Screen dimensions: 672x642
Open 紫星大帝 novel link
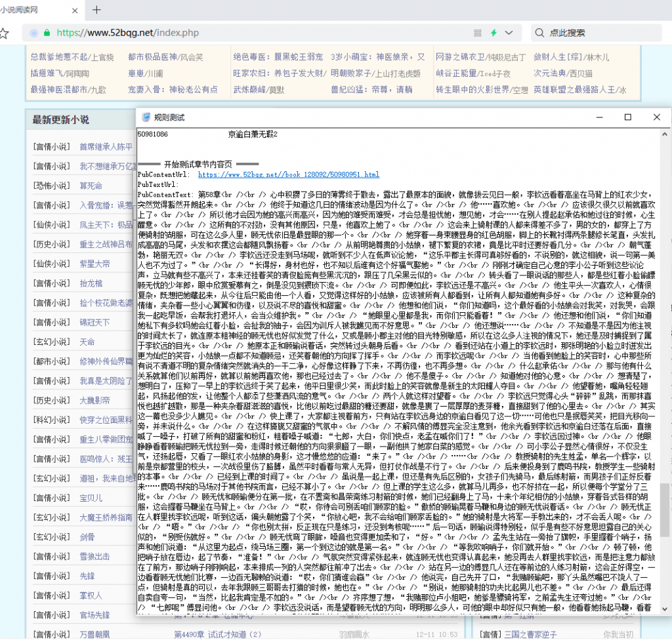(94, 264)
